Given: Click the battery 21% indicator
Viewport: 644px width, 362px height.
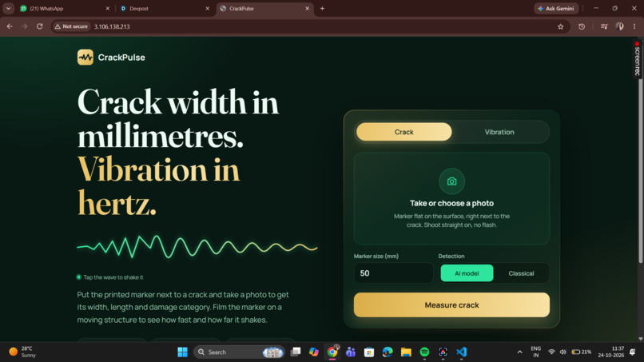Looking at the screenshot, I should pyautogui.click(x=582, y=352).
